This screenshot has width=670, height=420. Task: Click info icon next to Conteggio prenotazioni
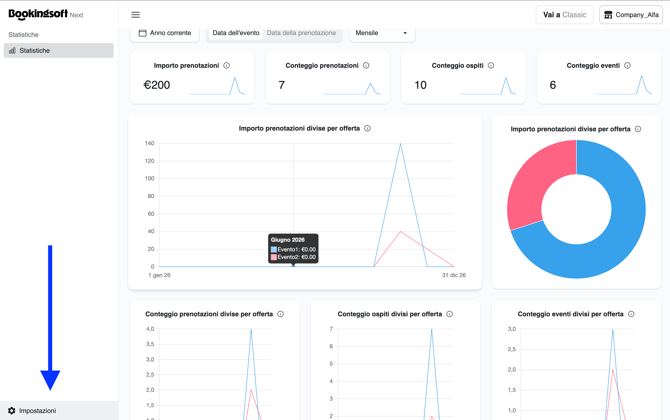pyautogui.click(x=366, y=65)
